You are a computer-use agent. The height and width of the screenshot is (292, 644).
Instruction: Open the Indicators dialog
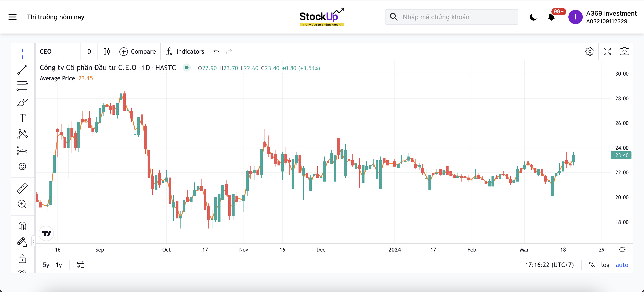coord(185,51)
